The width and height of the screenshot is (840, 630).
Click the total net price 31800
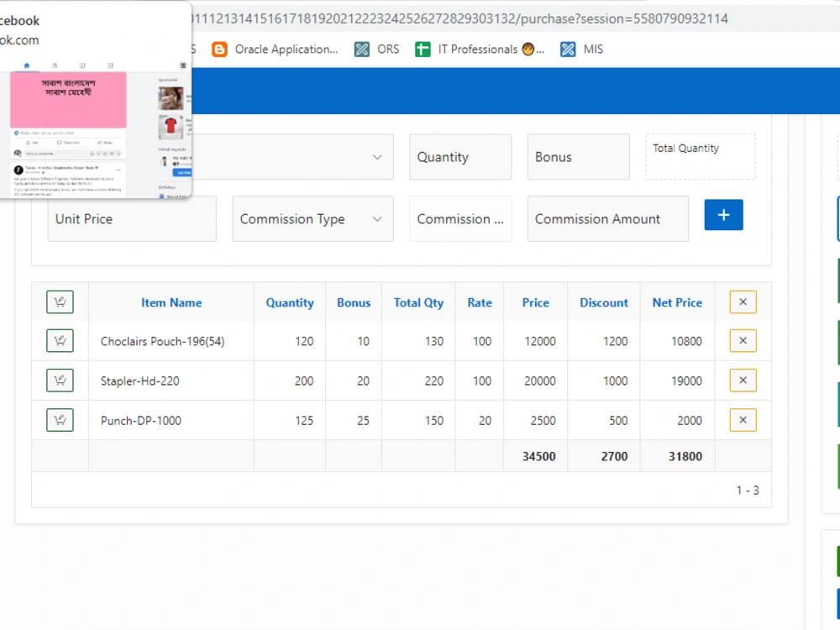pos(685,456)
